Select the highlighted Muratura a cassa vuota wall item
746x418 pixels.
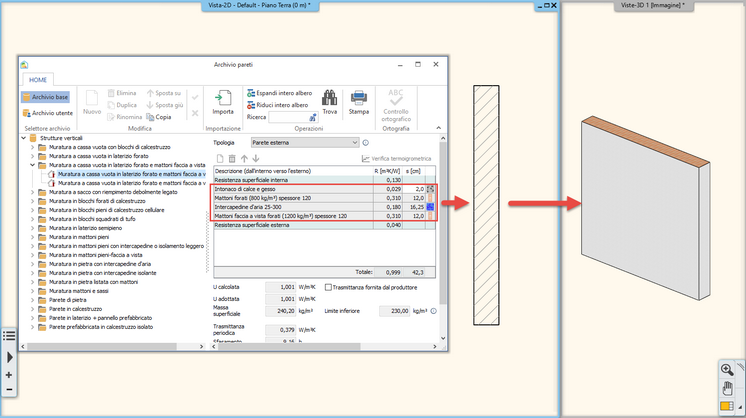(x=131, y=174)
